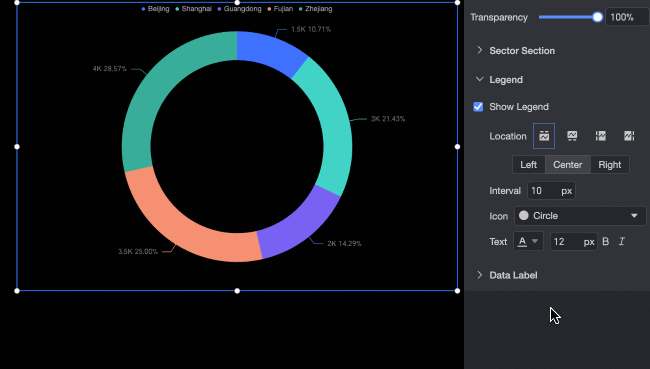
Task: Open the legend text color dropdown
Action: (528, 241)
